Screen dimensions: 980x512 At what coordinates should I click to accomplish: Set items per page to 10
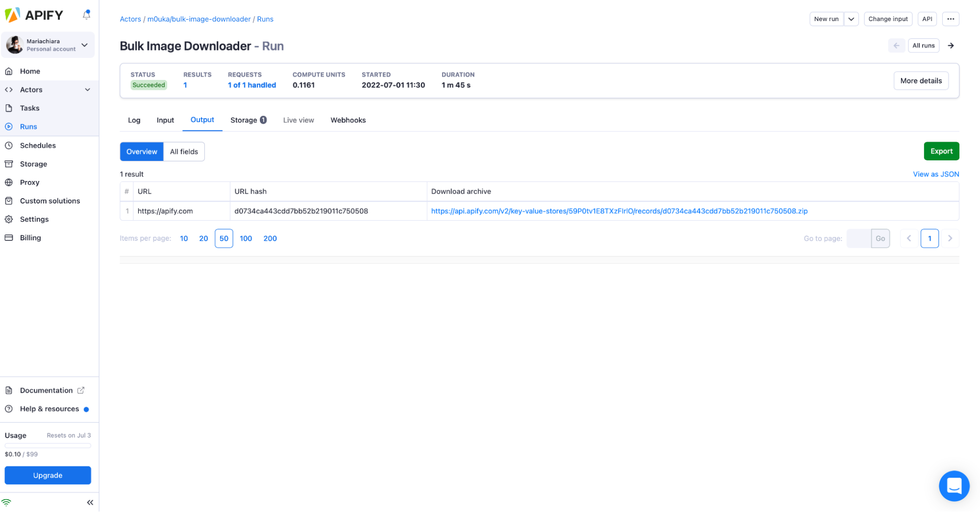point(184,239)
